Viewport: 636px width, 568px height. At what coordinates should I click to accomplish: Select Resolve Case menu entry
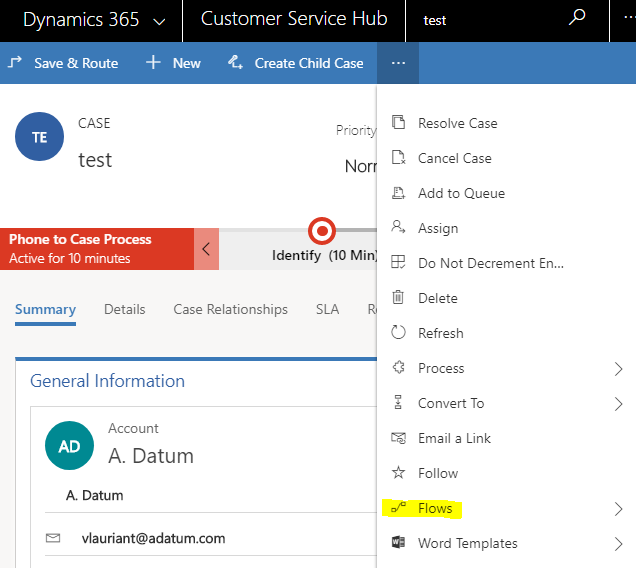click(506, 123)
